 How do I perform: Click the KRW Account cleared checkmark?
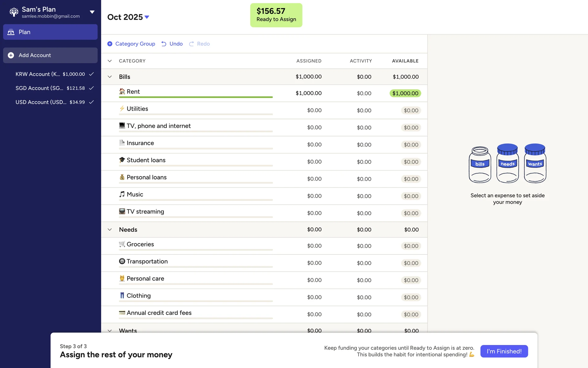coord(91,74)
